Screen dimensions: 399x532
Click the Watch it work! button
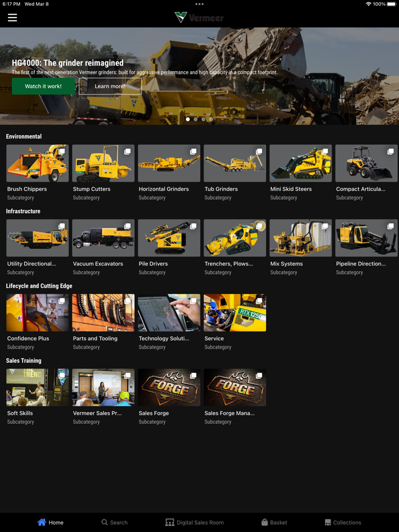tap(43, 86)
